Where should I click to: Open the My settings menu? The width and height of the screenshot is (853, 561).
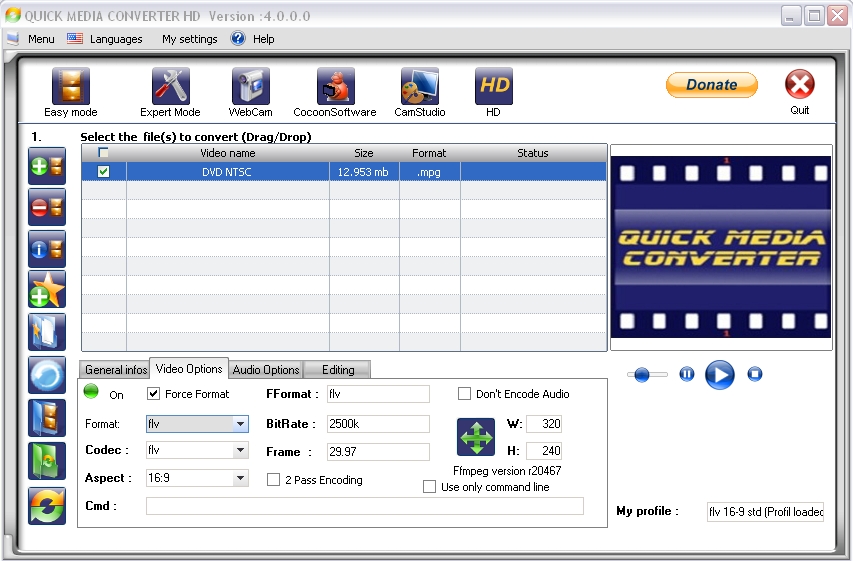pyautogui.click(x=189, y=39)
